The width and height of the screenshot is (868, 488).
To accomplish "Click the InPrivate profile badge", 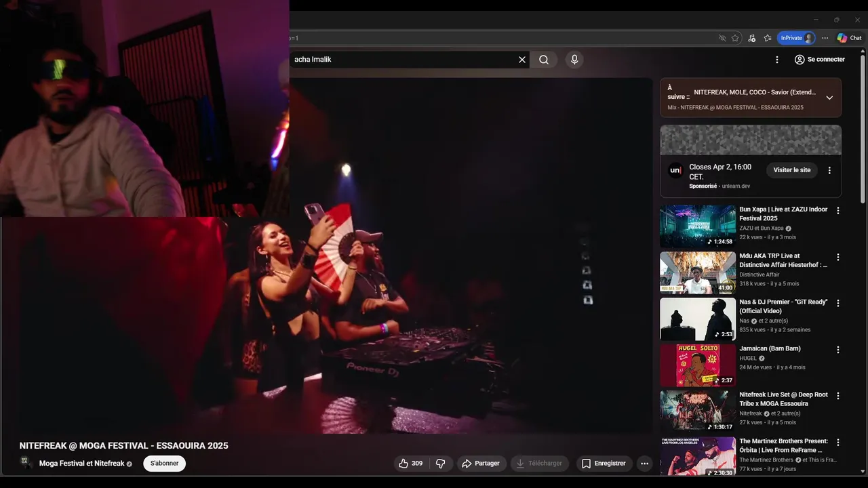I will coord(796,38).
